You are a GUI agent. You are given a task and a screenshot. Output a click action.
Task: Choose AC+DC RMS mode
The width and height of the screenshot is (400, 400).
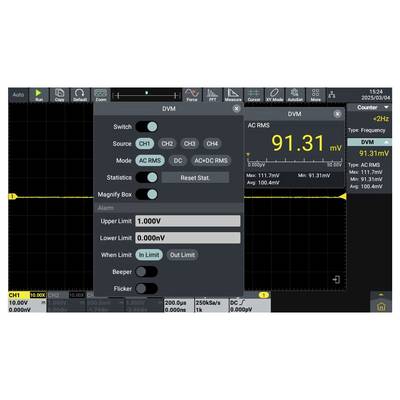211,161
